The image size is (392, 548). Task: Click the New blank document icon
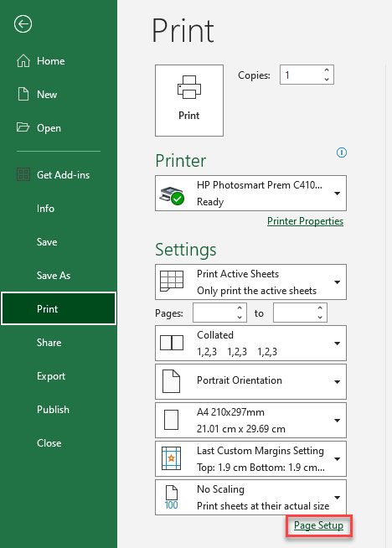[x=23, y=95]
